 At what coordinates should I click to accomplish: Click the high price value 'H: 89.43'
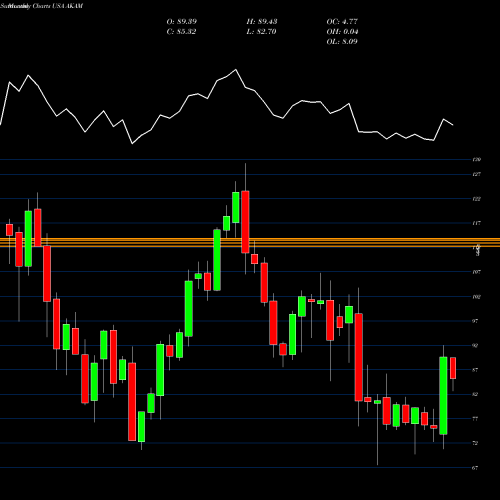point(262,22)
